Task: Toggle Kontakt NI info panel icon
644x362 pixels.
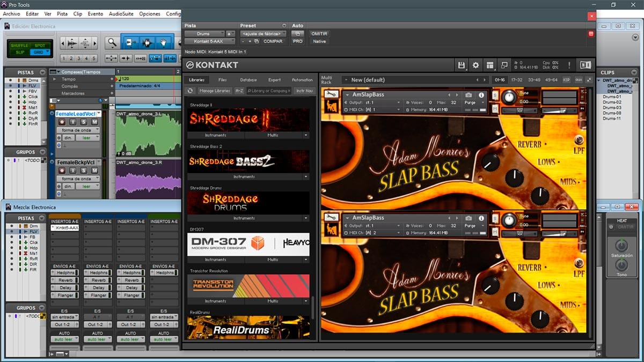Action: click(x=586, y=65)
